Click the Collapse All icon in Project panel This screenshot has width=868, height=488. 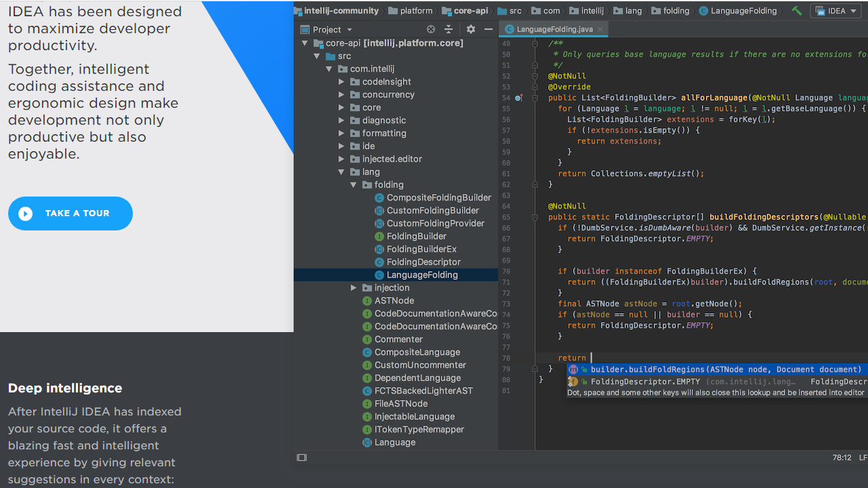coord(448,29)
